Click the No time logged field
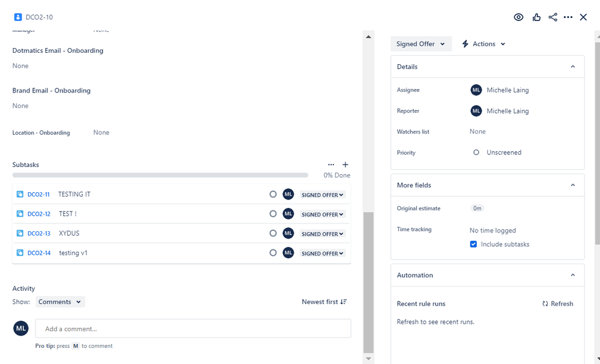The image size is (600, 364). click(x=493, y=231)
